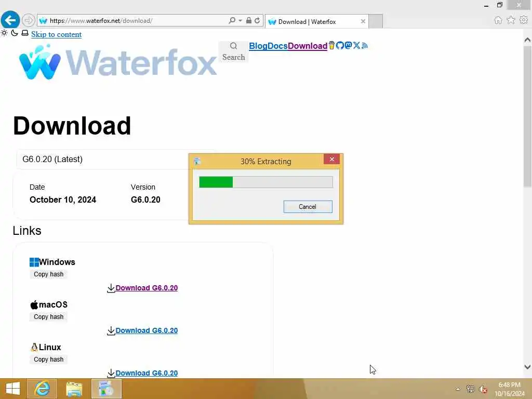Viewport: 532px width, 399px height.
Task: Open the address bar autocomplete dropdown arrow
Action: (x=240, y=21)
